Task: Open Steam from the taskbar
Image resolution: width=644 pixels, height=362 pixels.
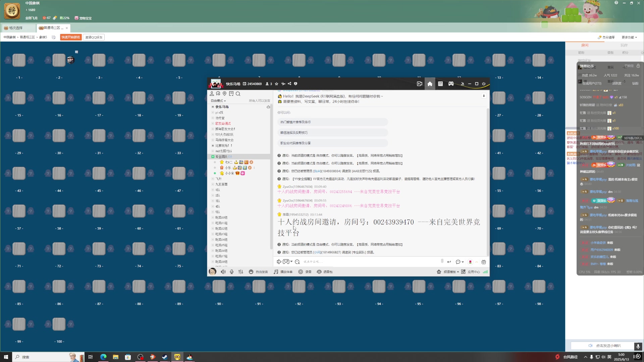Action: click(165, 357)
